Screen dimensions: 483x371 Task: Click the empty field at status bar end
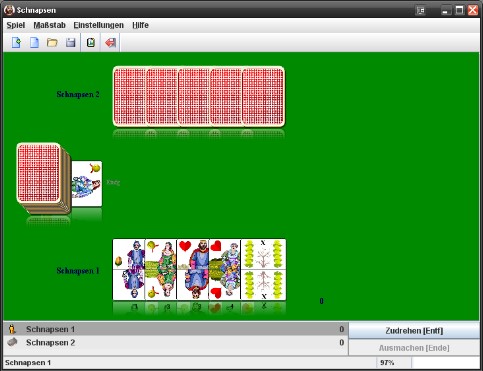[445, 362]
